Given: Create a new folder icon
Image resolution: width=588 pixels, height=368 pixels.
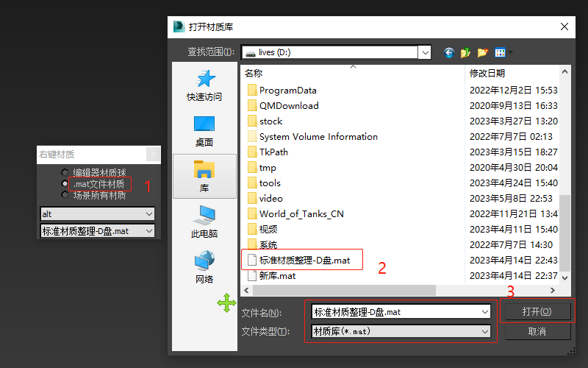Looking at the screenshot, I should click(482, 52).
